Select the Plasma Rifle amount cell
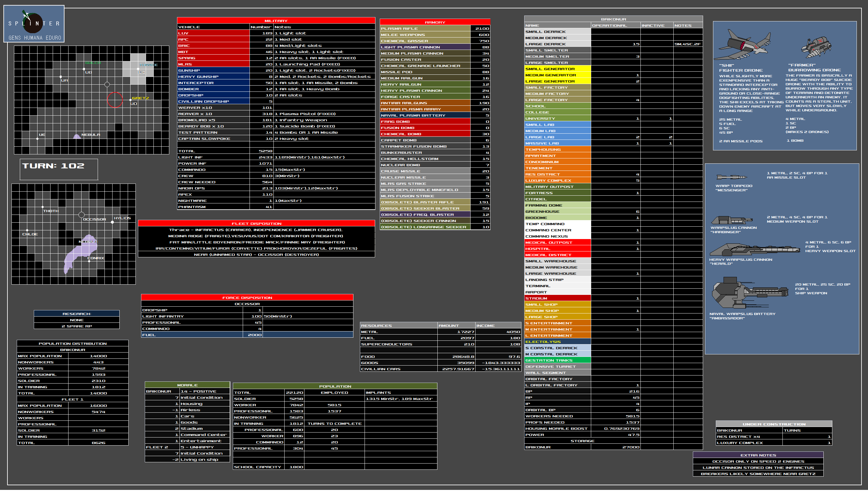The image size is (868, 493). [x=480, y=29]
